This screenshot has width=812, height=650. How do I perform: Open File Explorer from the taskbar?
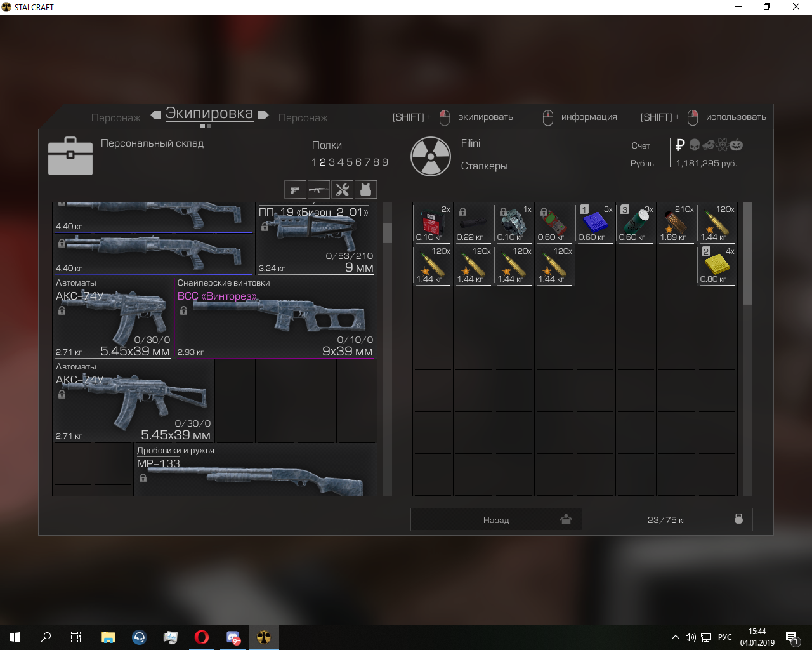coord(108,637)
